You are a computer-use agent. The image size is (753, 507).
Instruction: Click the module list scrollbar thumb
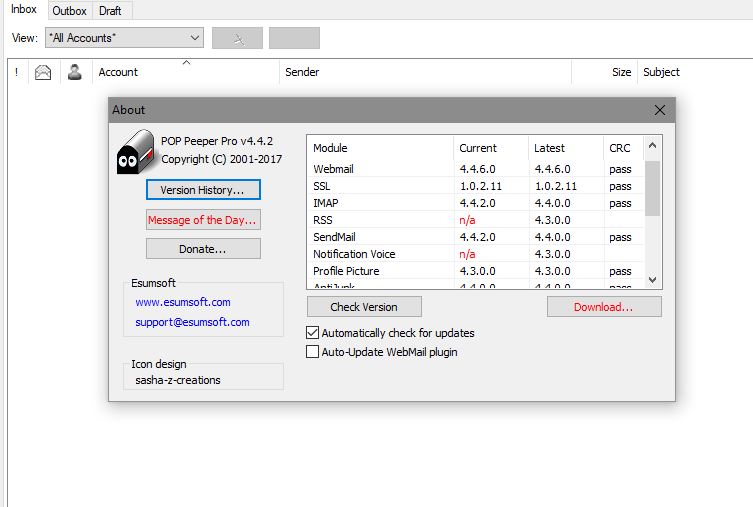tap(652, 188)
